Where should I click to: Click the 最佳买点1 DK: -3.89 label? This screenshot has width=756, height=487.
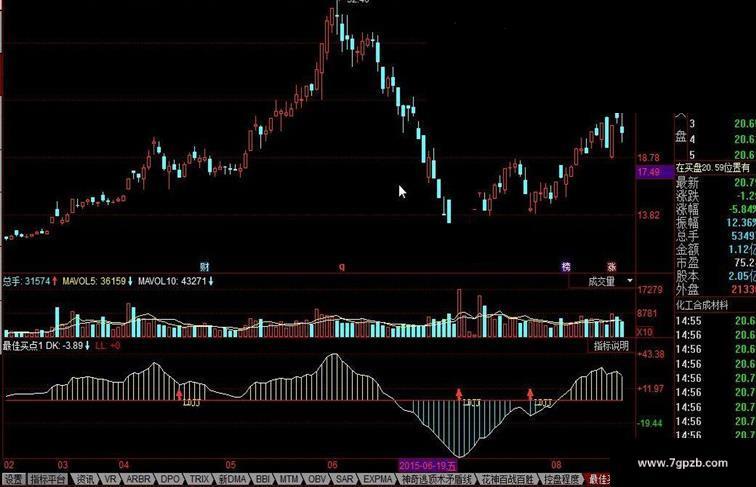tap(46, 346)
